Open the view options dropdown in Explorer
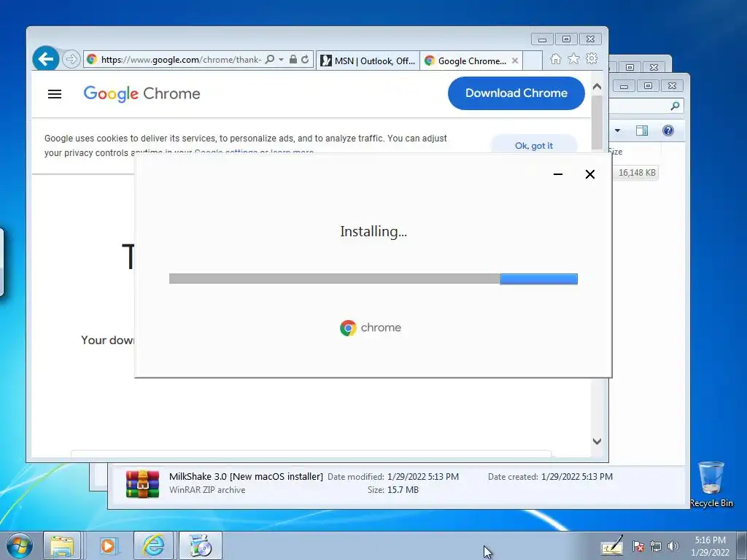The width and height of the screenshot is (747, 560). point(617,131)
